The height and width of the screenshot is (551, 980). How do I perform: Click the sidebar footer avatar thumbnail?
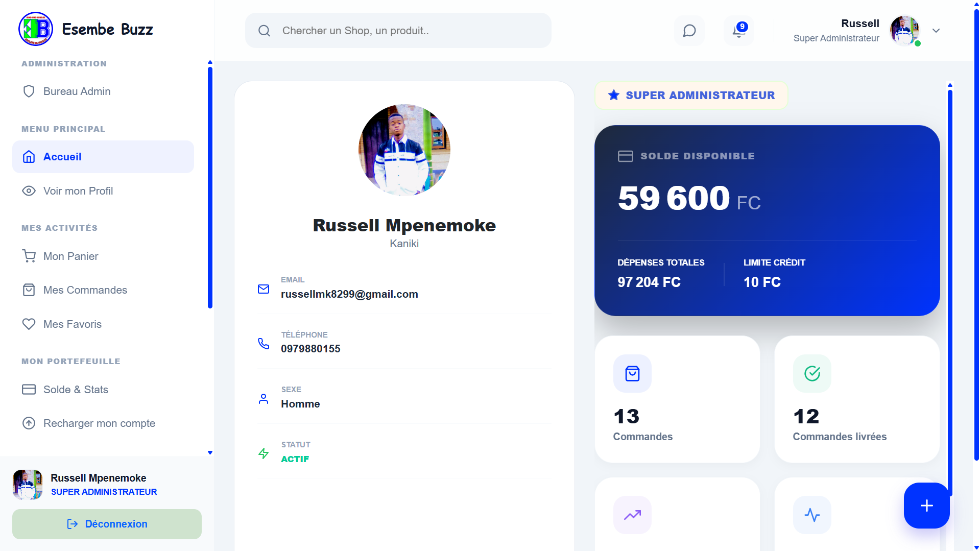pos(28,485)
